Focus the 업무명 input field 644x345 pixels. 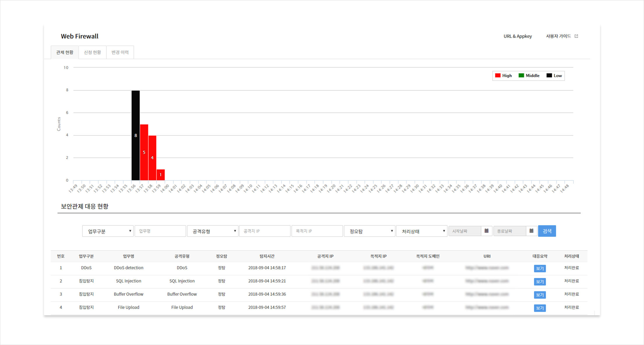coord(160,231)
